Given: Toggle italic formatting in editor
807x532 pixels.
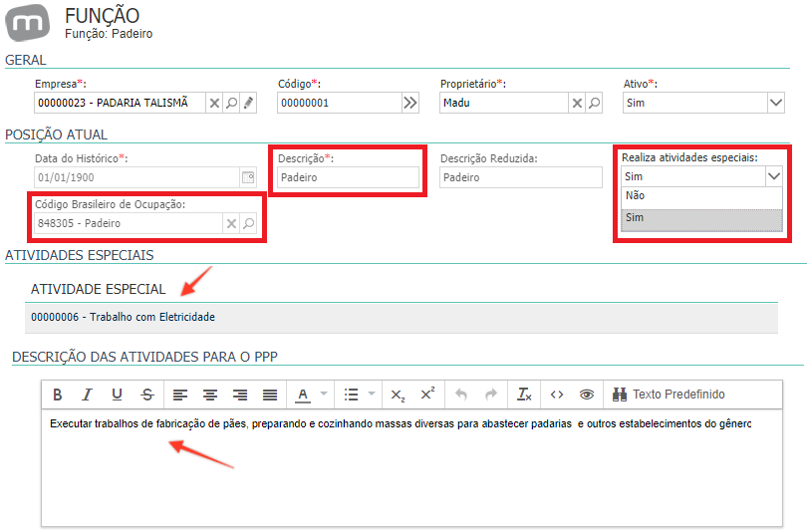Looking at the screenshot, I should click(87, 395).
